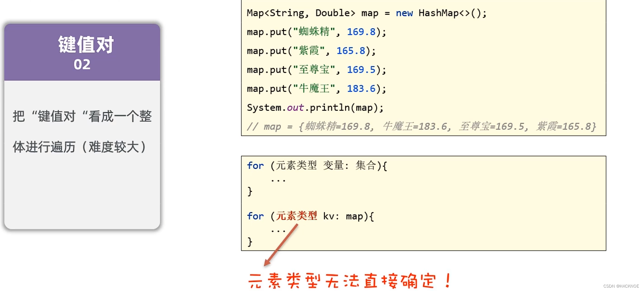Click the 169.8 value in the 蜘蛛精 put line
The width and height of the screenshot is (644, 291).
click(x=361, y=32)
